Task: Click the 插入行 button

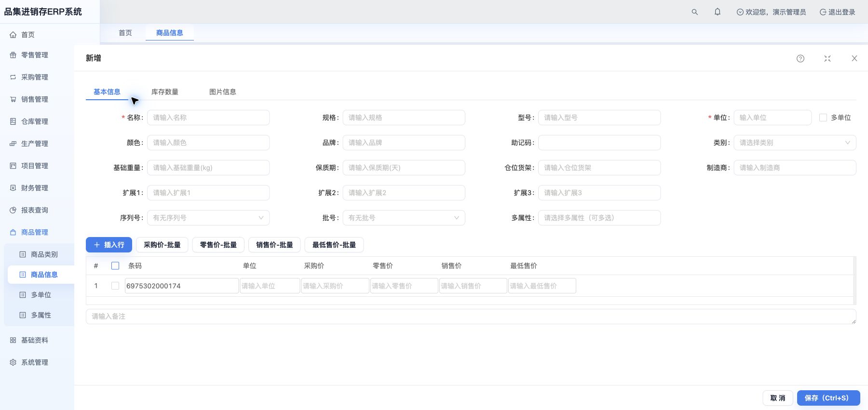Action: tap(109, 245)
